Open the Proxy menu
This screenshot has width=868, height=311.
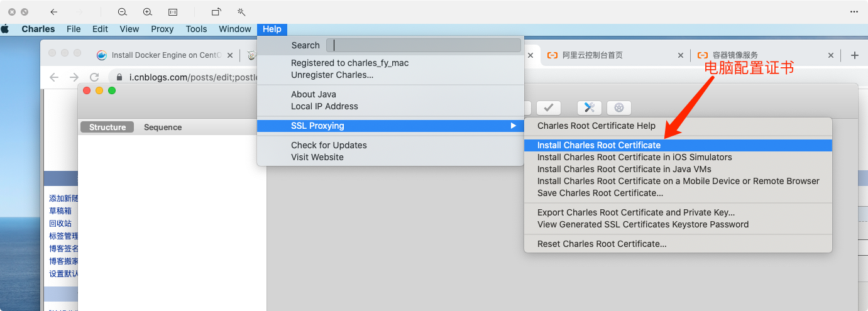[x=162, y=29]
